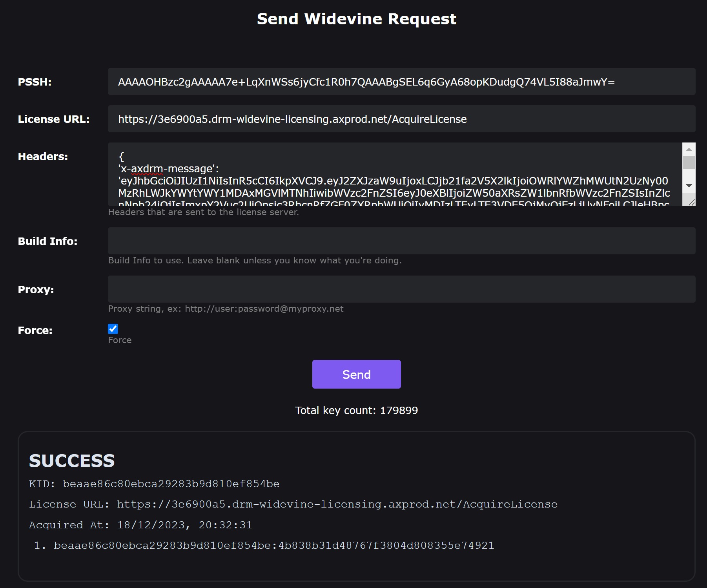Click the gray Force caption under checkbox

pos(120,340)
